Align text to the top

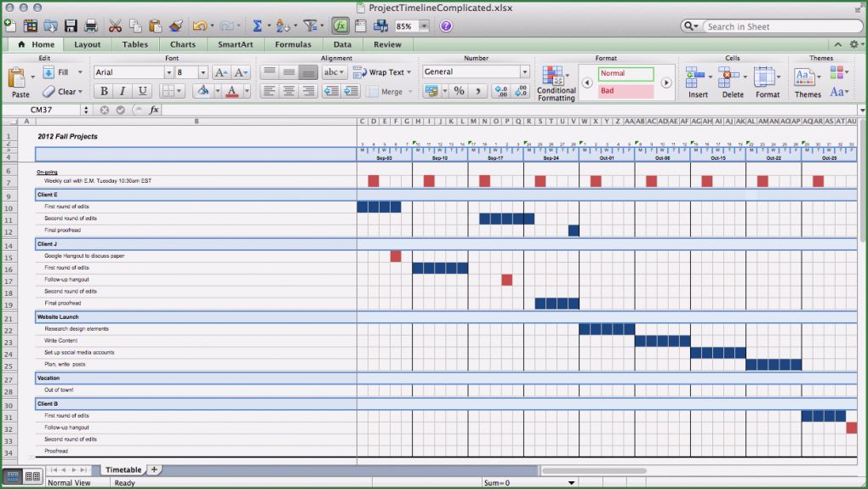(270, 72)
